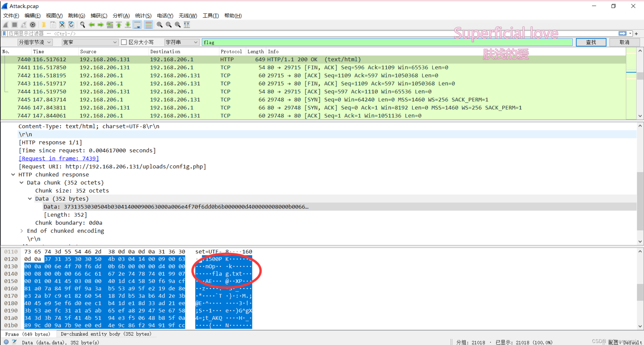Screen dimensions: 644x345
Task: Switch to De-chunked entity body tab
Action: (x=106, y=334)
